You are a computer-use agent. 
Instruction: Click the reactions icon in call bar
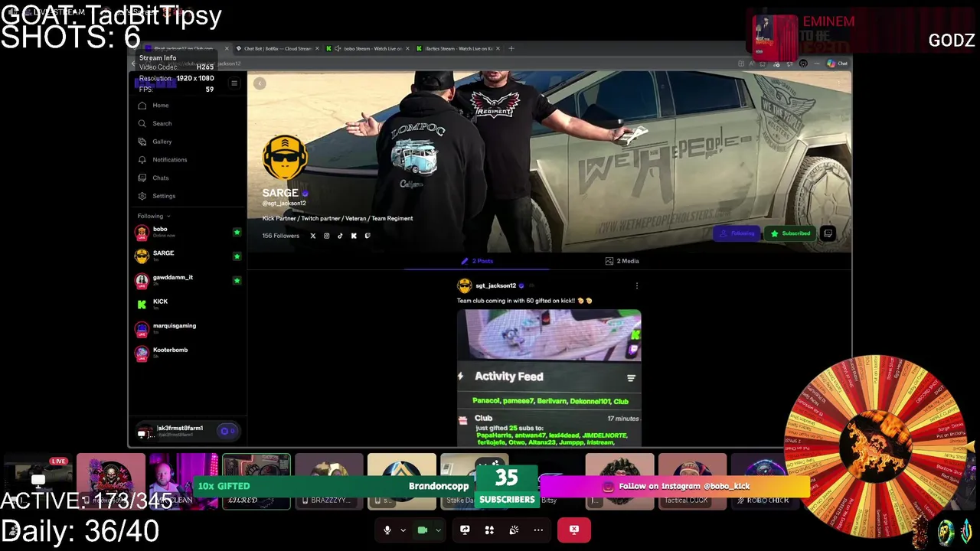[x=514, y=530]
